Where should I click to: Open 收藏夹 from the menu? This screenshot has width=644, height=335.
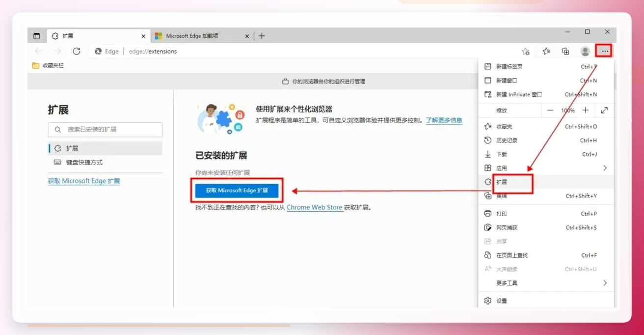(546, 126)
